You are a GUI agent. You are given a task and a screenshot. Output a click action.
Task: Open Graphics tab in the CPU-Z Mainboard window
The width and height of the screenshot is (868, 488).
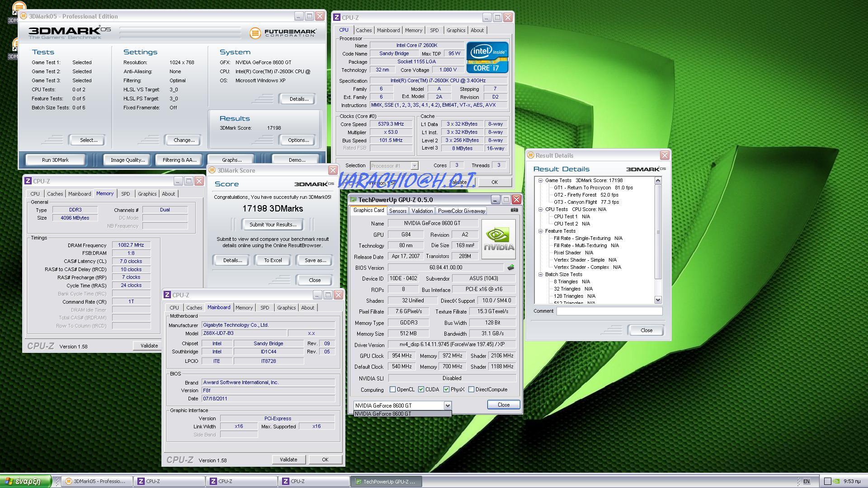(286, 308)
